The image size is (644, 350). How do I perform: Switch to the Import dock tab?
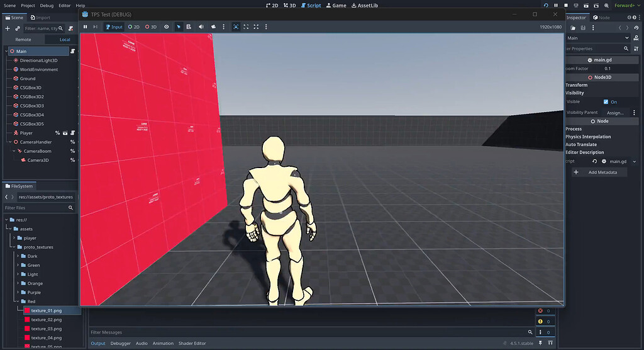[x=40, y=17]
